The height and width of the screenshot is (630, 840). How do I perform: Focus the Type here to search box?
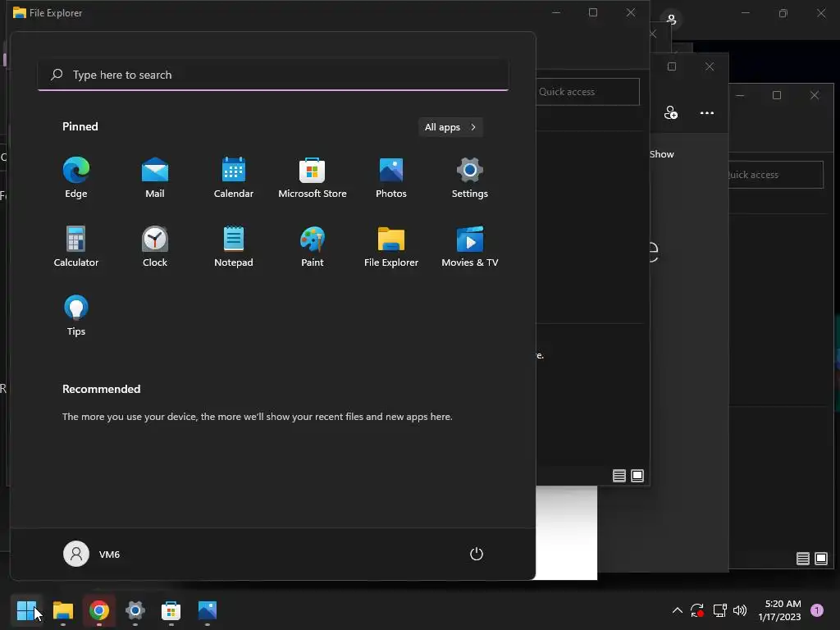click(273, 75)
